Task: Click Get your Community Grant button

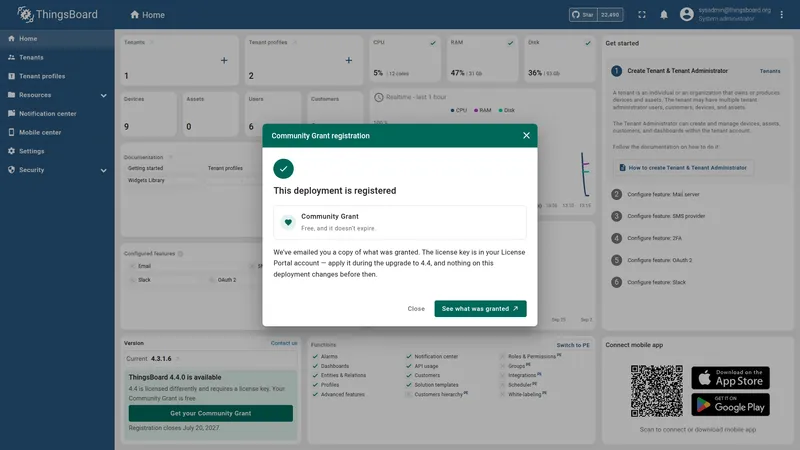Action: pos(211,413)
